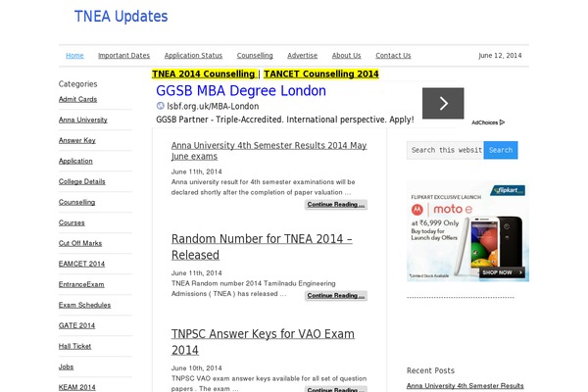Click the blue Search button

(x=501, y=150)
